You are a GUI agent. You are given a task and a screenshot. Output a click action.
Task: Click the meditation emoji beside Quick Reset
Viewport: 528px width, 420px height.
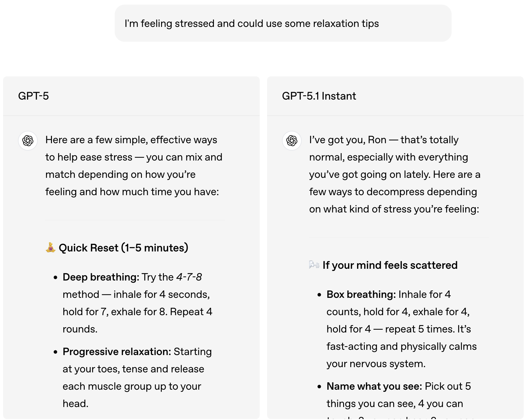pyautogui.click(x=50, y=247)
